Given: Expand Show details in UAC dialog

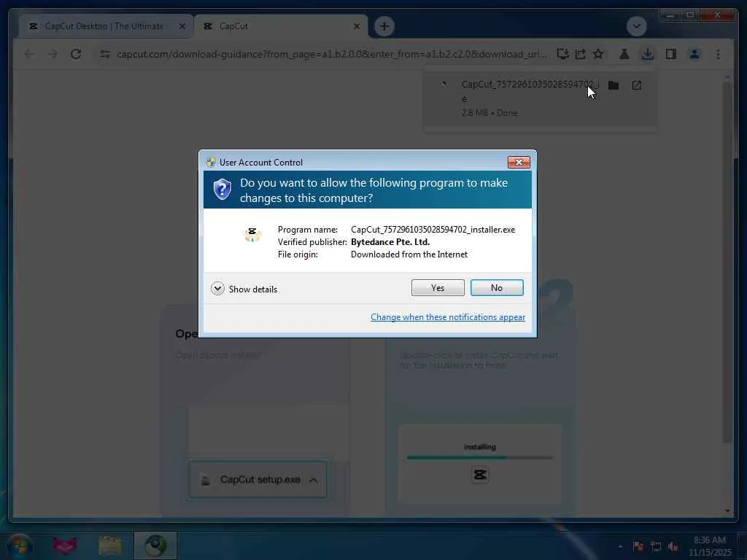Looking at the screenshot, I should 244,289.
